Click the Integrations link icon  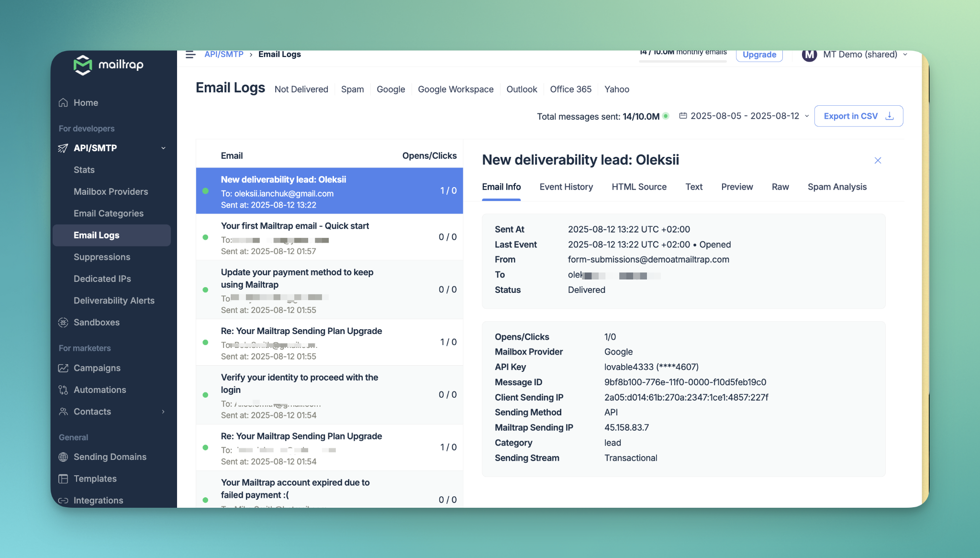[x=63, y=501]
